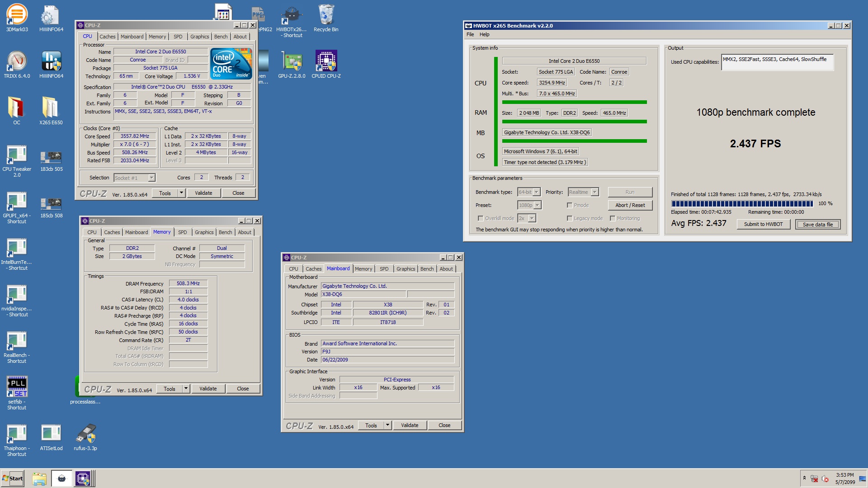The image size is (868, 488).
Task: Open the Overkill mode 2x dropdown
Action: pos(527,218)
